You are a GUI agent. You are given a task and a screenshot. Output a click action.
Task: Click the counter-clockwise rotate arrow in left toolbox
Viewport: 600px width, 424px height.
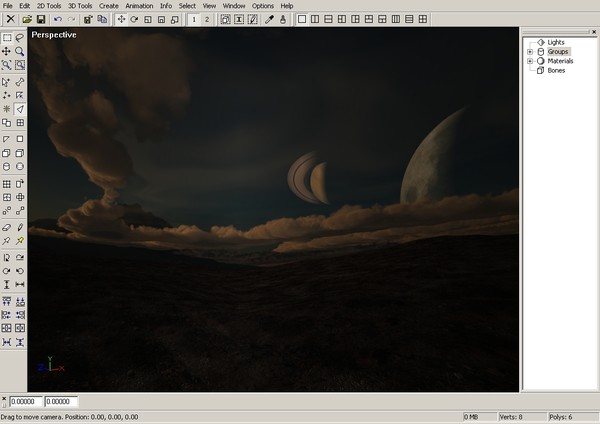(x=20, y=271)
